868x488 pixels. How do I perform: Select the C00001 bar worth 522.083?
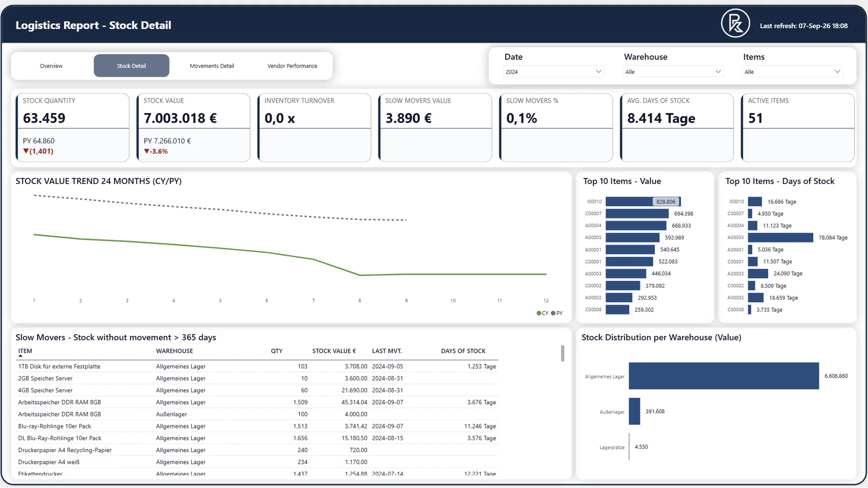click(629, 262)
